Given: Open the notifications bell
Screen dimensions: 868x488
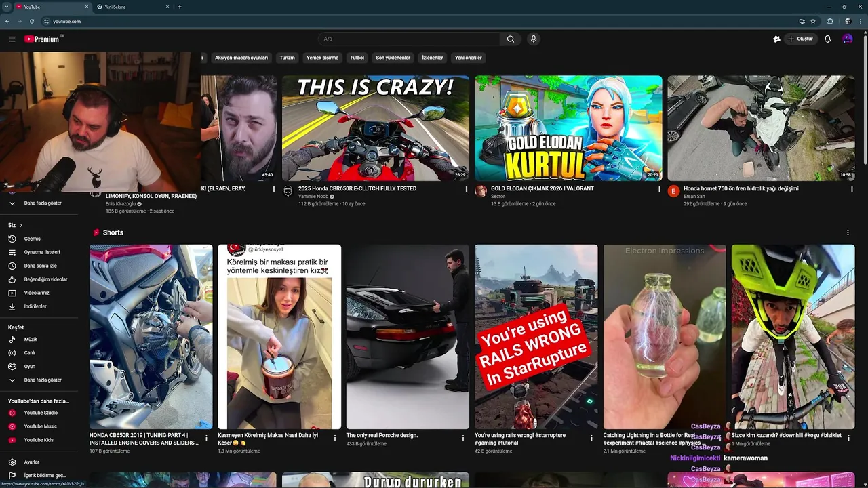Looking at the screenshot, I should [827, 39].
